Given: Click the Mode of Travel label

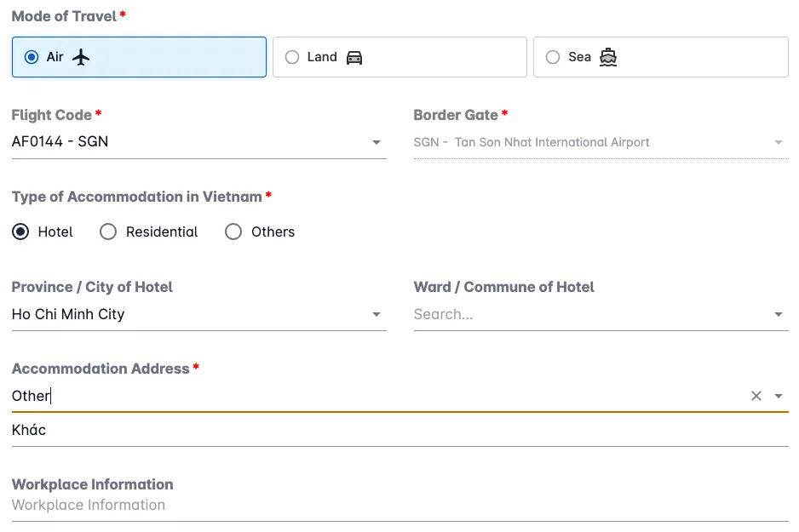Looking at the screenshot, I should [64, 16].
